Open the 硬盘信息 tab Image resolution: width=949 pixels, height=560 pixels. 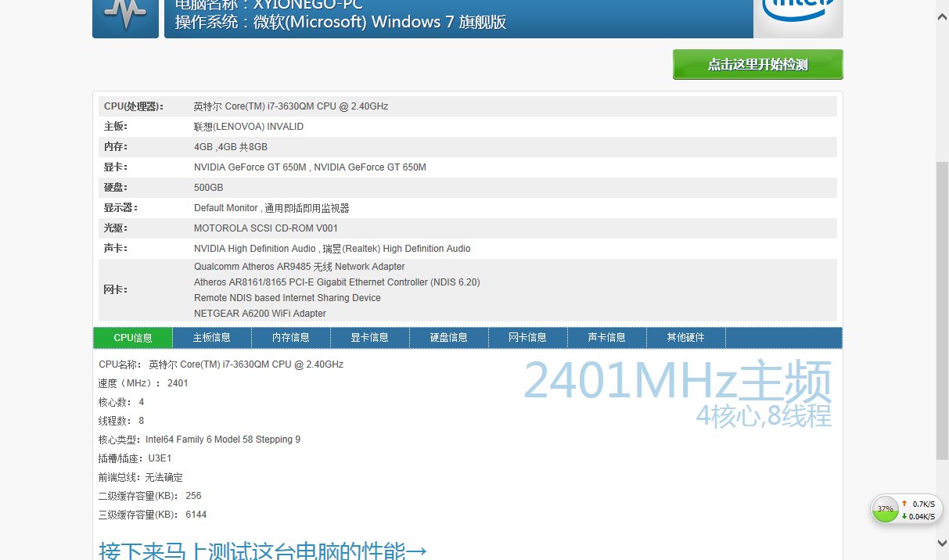click(x=449, y=338)
